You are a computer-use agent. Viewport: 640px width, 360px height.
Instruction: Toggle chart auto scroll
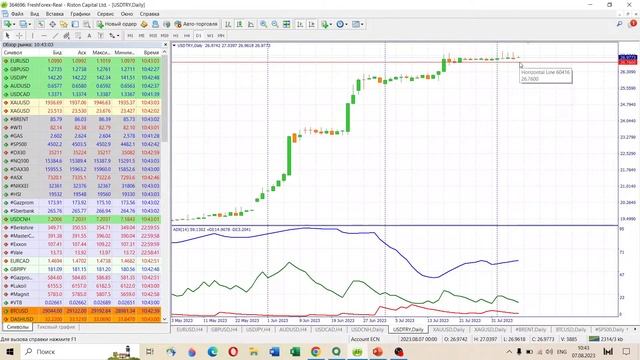[300, 24]
